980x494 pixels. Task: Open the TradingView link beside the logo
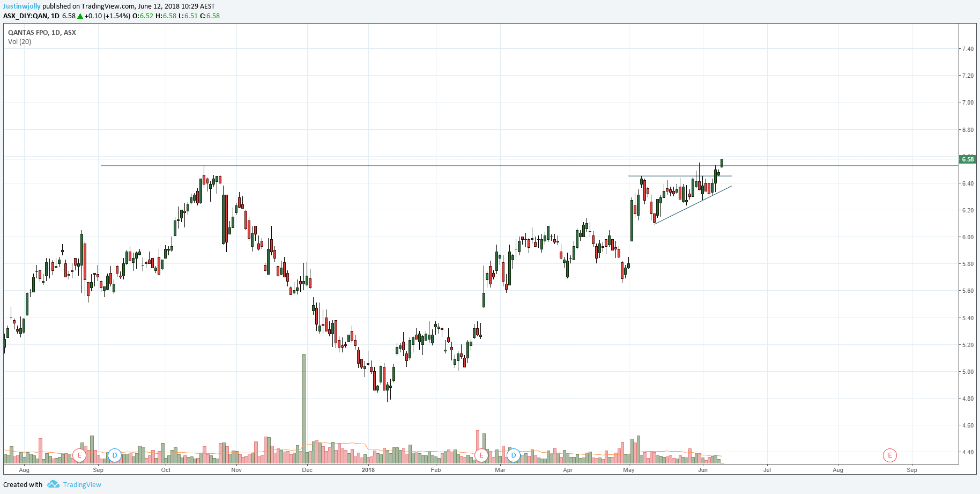(82, 485)
